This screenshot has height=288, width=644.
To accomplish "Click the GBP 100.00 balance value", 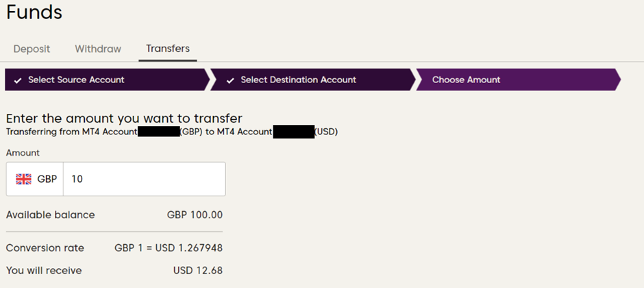I will (x=195, y=215).
